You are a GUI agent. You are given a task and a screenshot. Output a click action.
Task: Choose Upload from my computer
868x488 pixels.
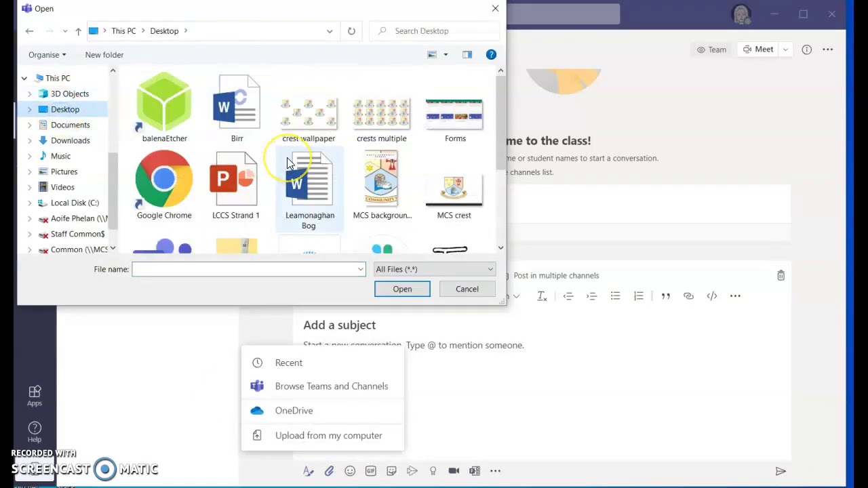(x=323, y=436)
